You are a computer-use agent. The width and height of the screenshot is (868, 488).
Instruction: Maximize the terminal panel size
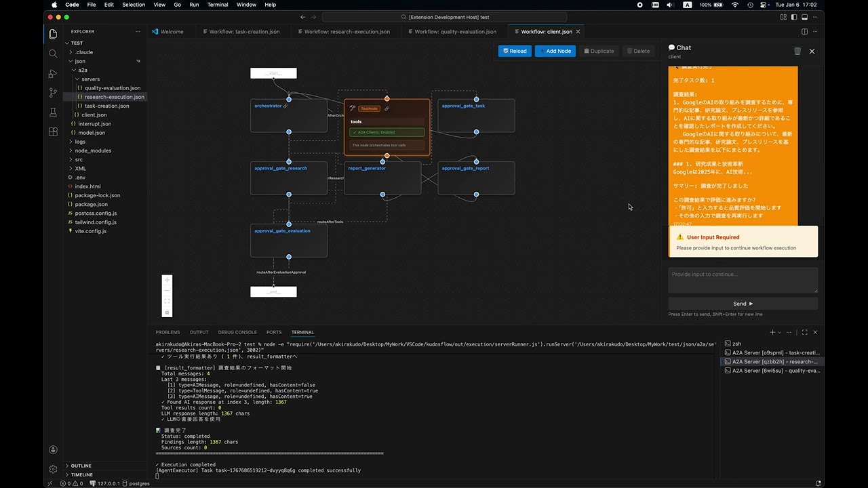804,332
